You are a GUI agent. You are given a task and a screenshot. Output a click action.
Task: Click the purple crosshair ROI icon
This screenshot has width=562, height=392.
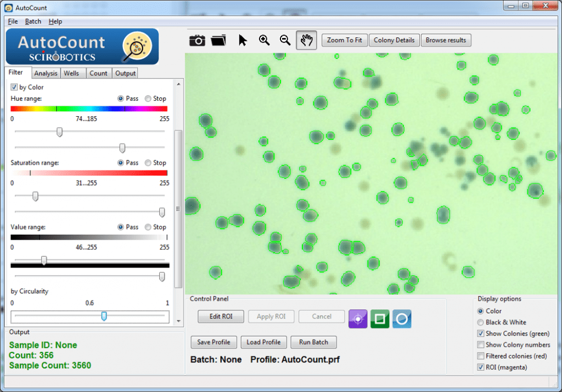(x=358, y=318)
